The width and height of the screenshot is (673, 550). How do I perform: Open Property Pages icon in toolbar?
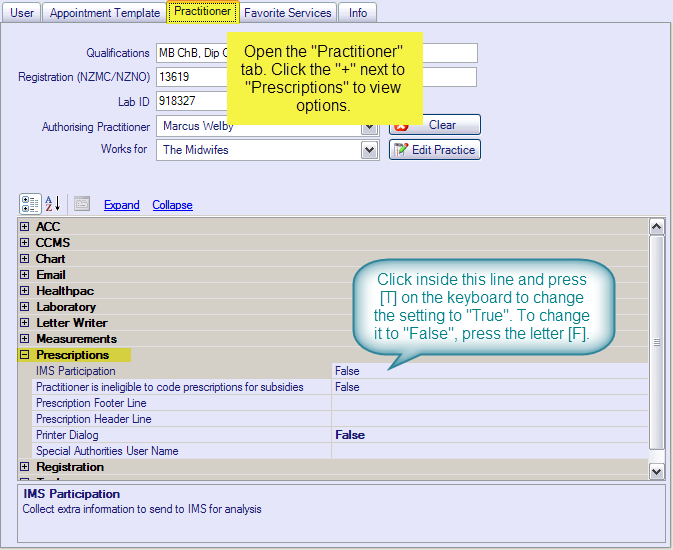[x=82, y=204]
